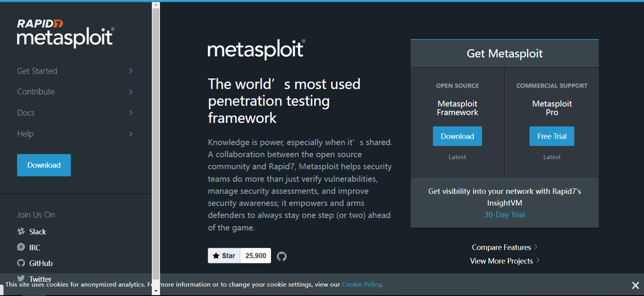Screen dimensions: 644x296
Task: Click the COMMERCIAL SUPPORT label
Action: click(x=552, y=86)
